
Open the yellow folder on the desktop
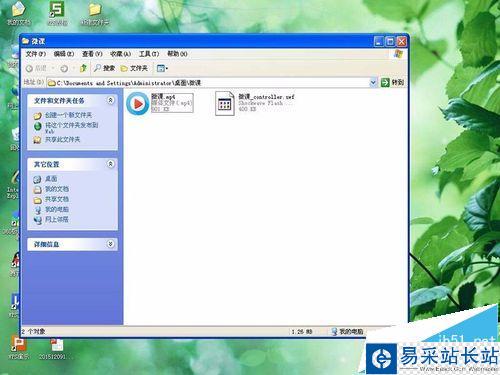pos(95,13)
